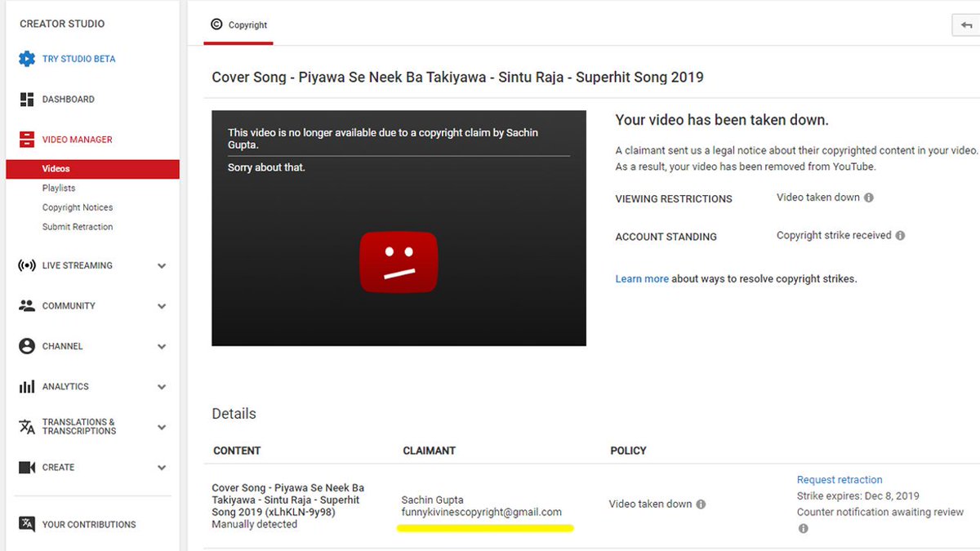Image resolution: width=980 pixels, height=551 pixels.
Task: Click info icon below Counter notification awaiting review
Action: coord(803,529)
